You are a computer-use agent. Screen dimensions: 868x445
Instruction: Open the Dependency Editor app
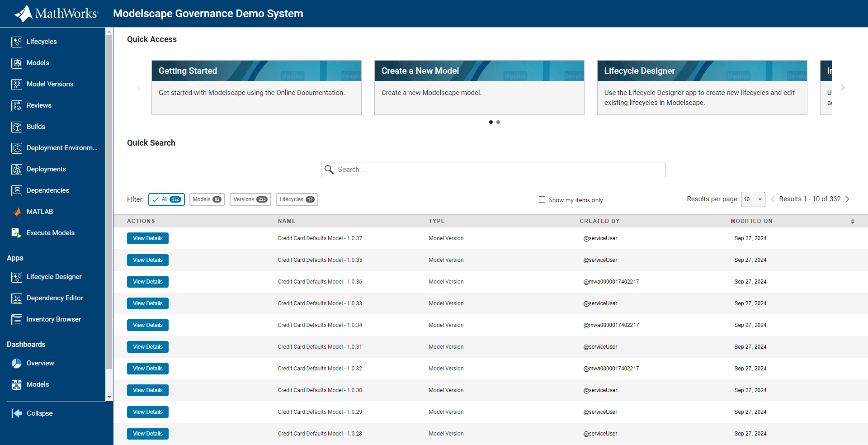[17, 298]
